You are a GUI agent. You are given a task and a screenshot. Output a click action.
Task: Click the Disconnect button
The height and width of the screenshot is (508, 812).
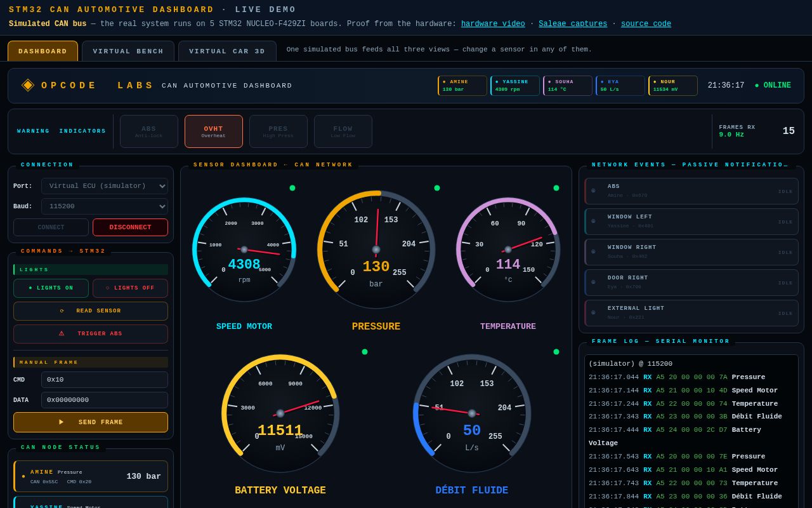(x=130, y=227)
